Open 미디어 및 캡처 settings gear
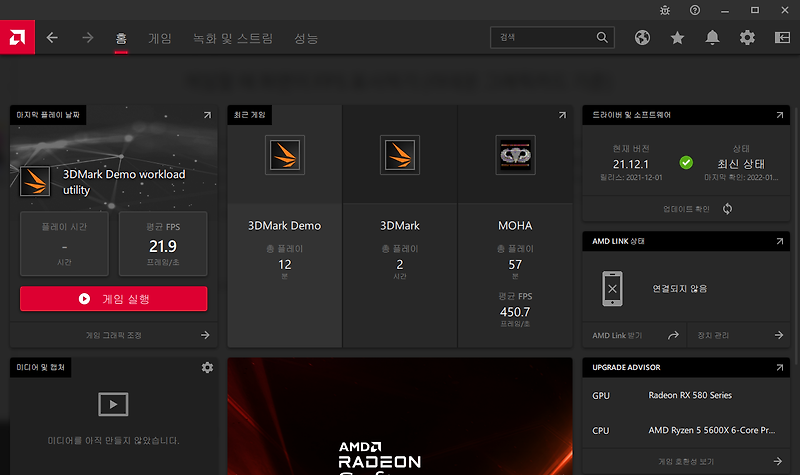Image resolution: width=800 pixels, height=475 pixels. coord(207,367)
